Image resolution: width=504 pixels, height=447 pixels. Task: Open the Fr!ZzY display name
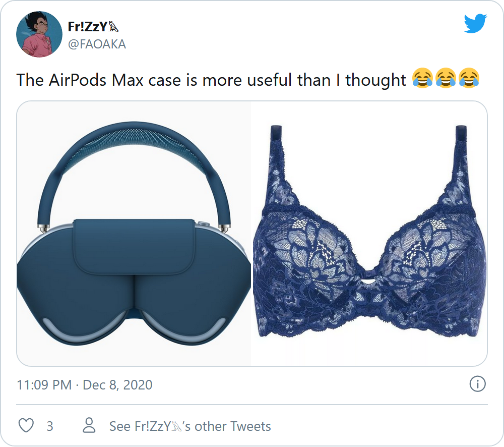(87, 27)
